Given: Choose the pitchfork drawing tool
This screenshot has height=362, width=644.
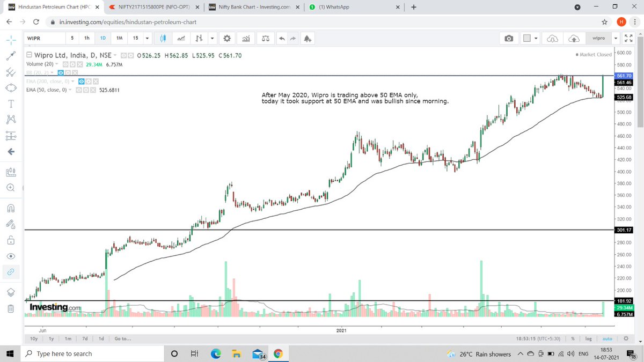Looking at the screenshot, I should click(x=11, y=72).
